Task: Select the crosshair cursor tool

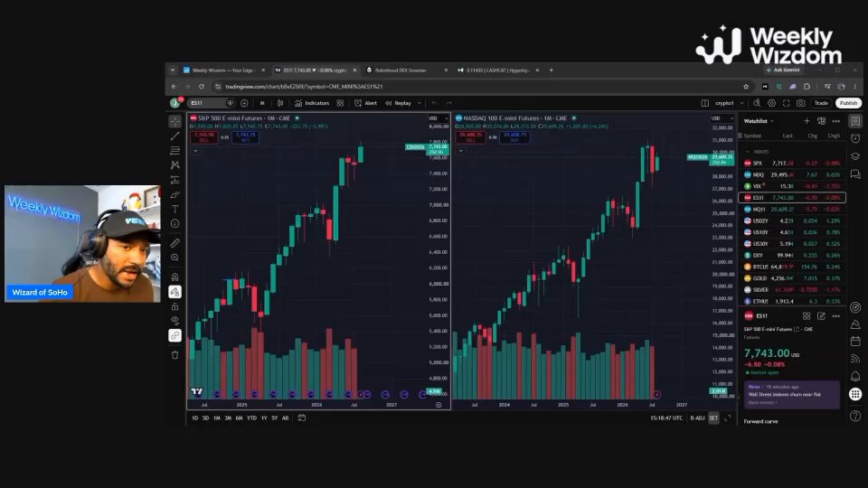Action: pos(175,121)
